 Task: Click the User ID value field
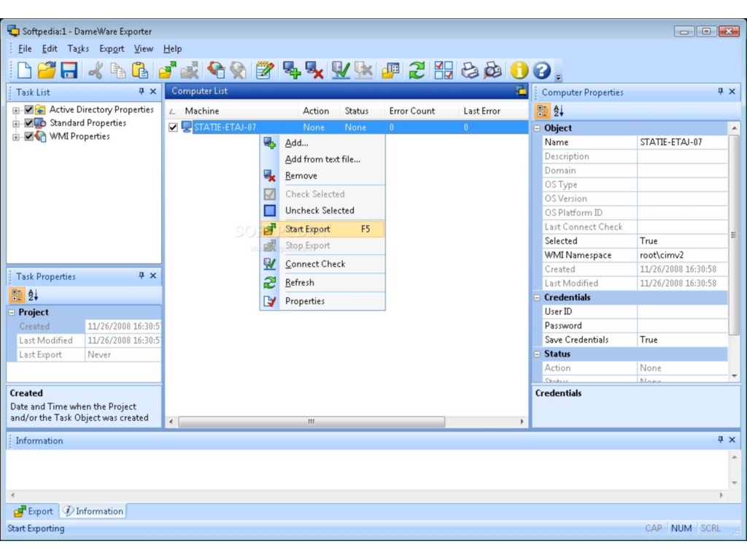point(682,311)
